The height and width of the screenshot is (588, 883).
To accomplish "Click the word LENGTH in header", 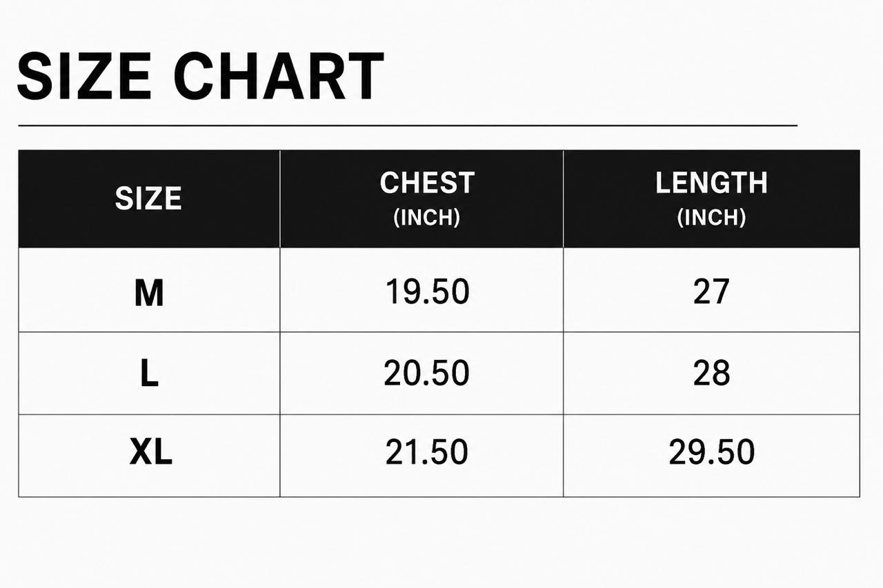I will [x=711, y=183].
